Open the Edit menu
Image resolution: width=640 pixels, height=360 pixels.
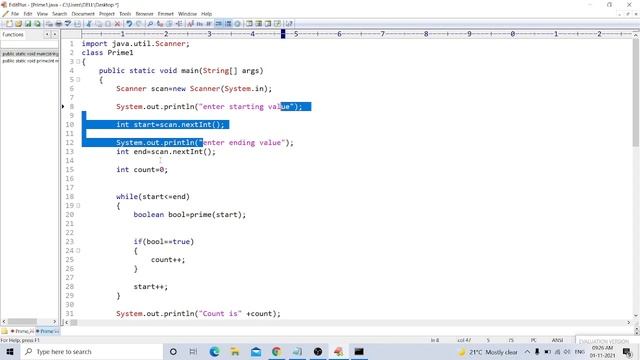pos(28,14)
